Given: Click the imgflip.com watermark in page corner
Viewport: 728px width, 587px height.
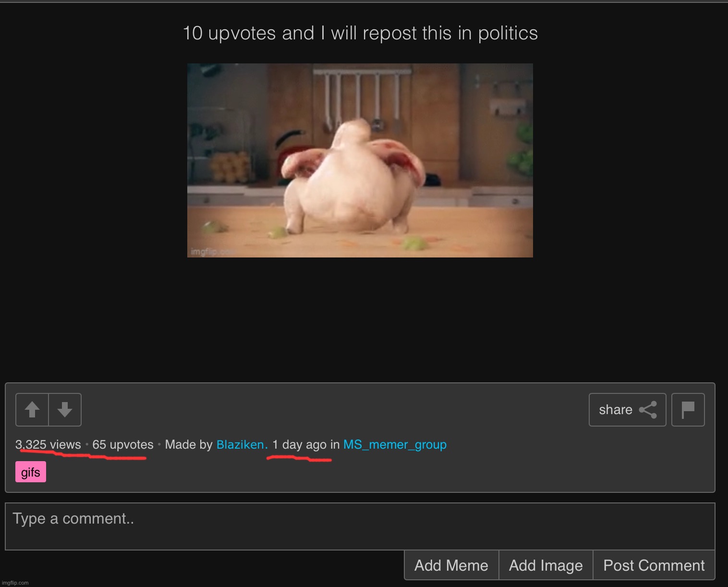Looking at the screenshot, I should point(15,583).
